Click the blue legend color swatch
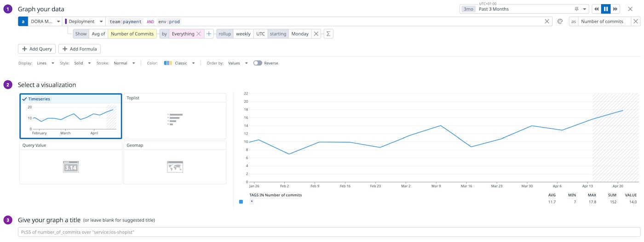 point(241,202)
